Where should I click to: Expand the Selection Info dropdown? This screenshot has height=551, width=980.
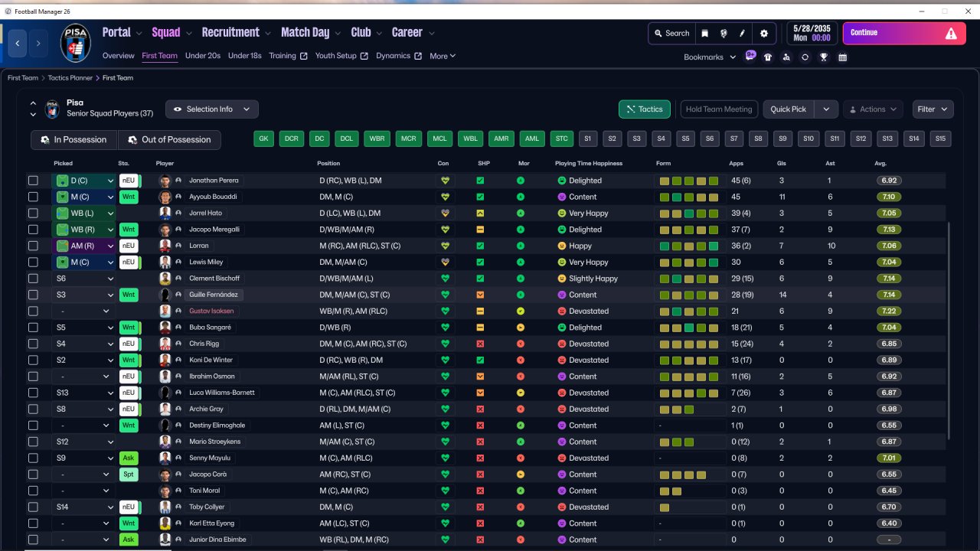[x=212, y=109]
